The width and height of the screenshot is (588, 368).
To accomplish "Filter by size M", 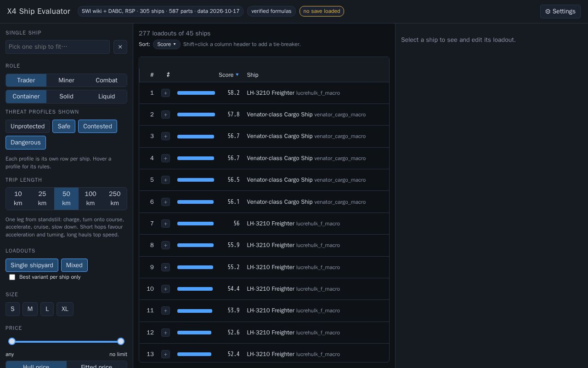I will click(x=30, y=309).
